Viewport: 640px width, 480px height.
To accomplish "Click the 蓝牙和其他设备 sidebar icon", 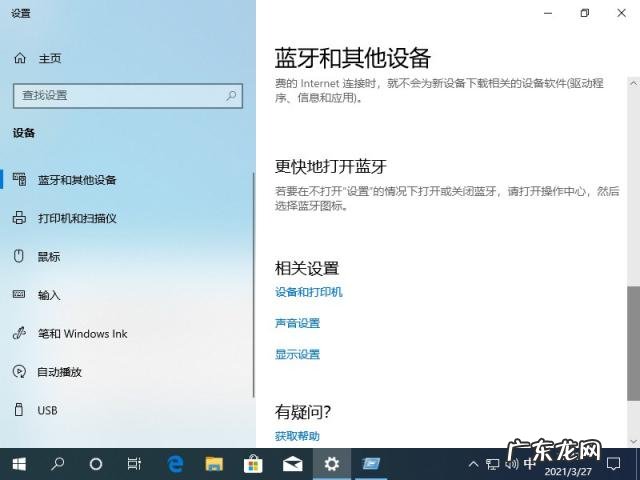I will point(19,180).
